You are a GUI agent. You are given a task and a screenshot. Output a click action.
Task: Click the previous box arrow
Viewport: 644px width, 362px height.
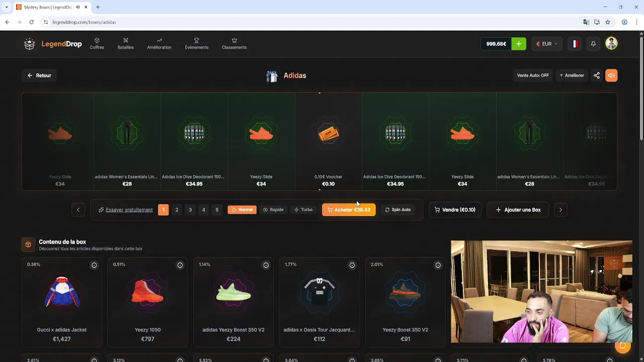point(78,210)
